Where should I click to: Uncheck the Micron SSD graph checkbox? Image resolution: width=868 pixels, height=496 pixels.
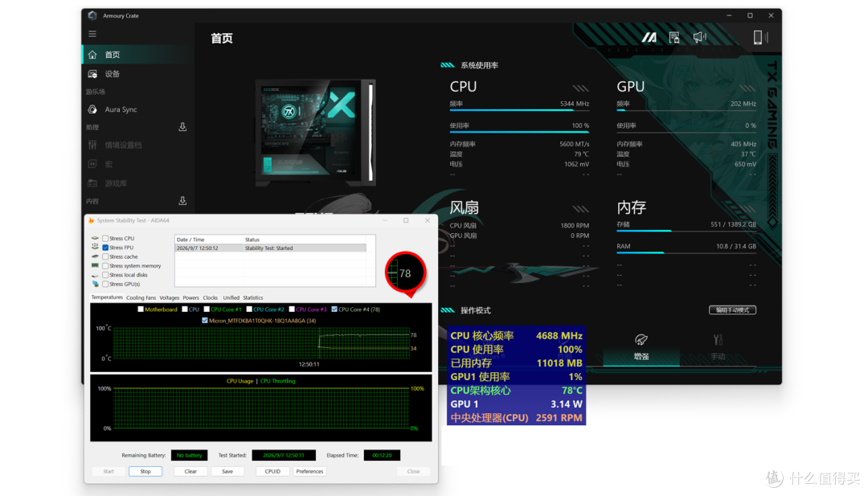[205, 321]
